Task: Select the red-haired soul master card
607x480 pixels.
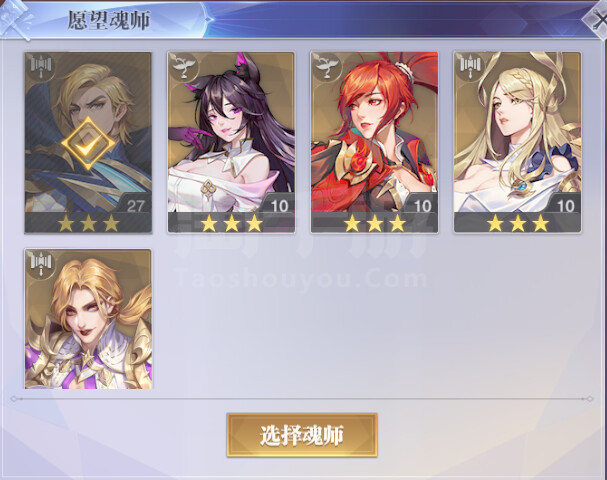Action: click(374, 142)
